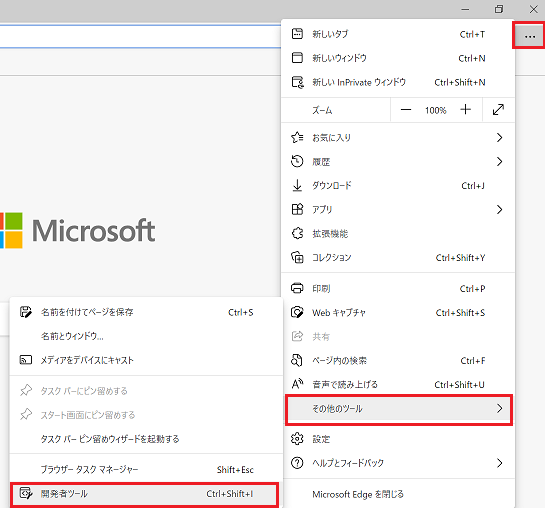545x508 pixels.
Task: Choose ページ内の検索 menu item
Action: tap(398, 360)
